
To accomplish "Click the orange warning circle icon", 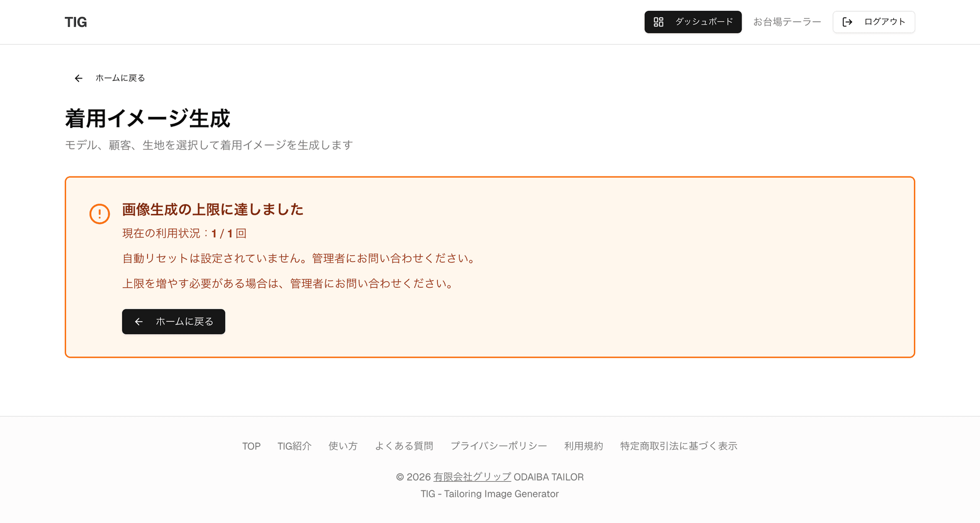I will (x=100, y=214).
